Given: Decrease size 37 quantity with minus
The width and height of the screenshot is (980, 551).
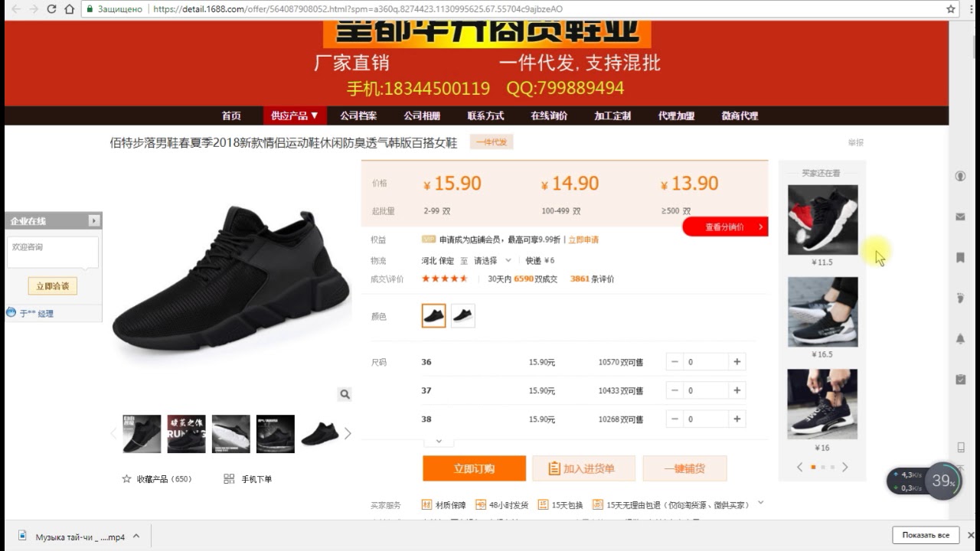Looking at the screenshot, I should pos(675,390).
